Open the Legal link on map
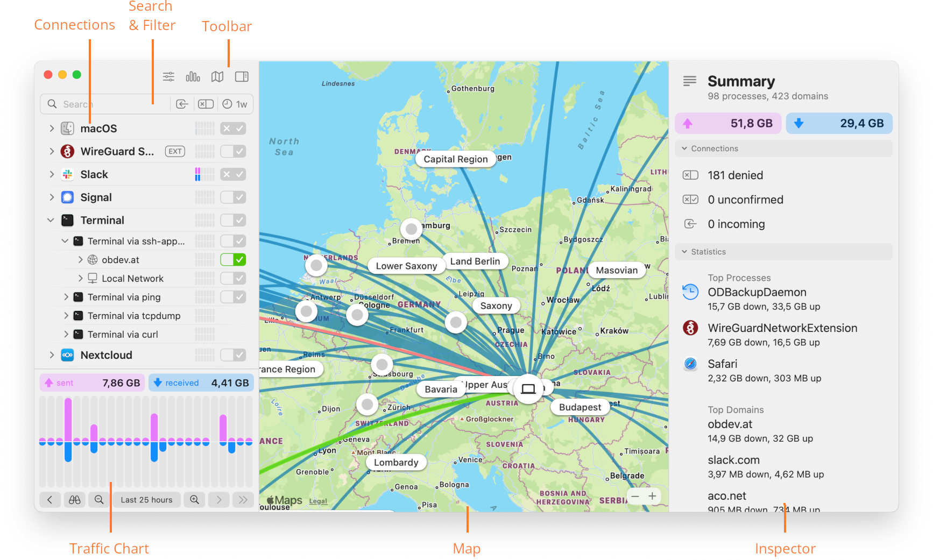This screenshot has width=933, height=560. point(318,501)
